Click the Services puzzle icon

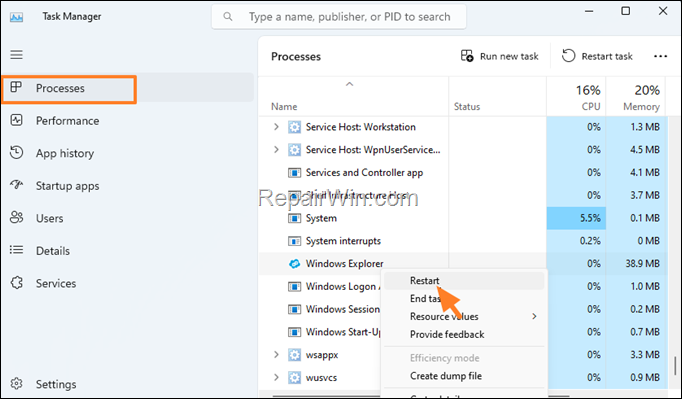17,283
